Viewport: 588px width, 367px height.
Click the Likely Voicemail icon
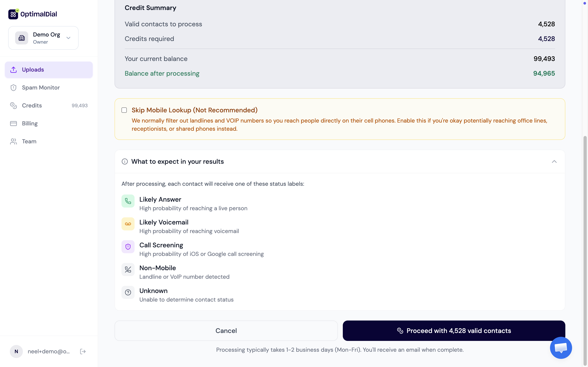128,224
